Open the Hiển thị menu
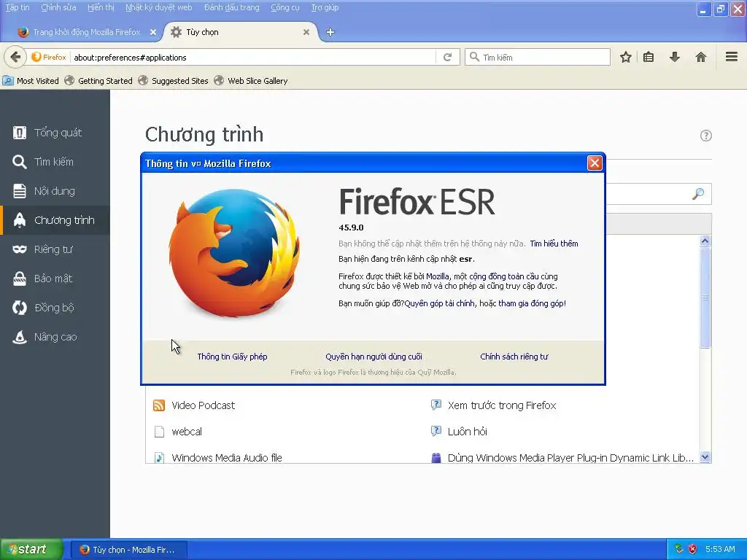 [x=101, y=7]
